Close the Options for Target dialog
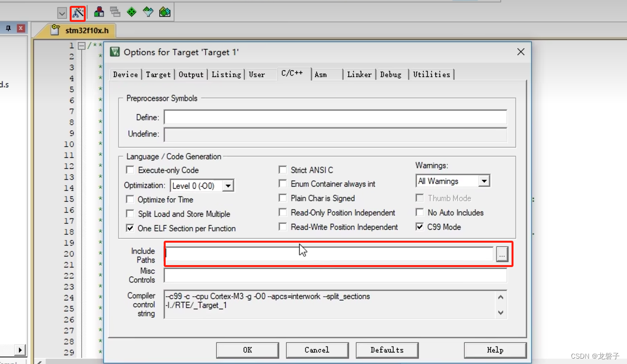627x364 pixels. (521, 52)
